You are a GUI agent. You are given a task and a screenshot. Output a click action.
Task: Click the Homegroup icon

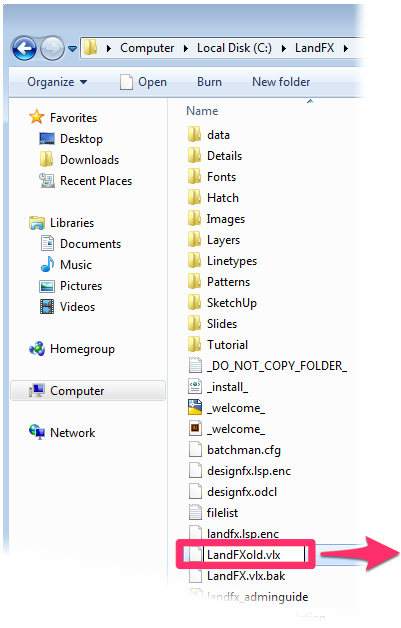(x=37, y=349)
